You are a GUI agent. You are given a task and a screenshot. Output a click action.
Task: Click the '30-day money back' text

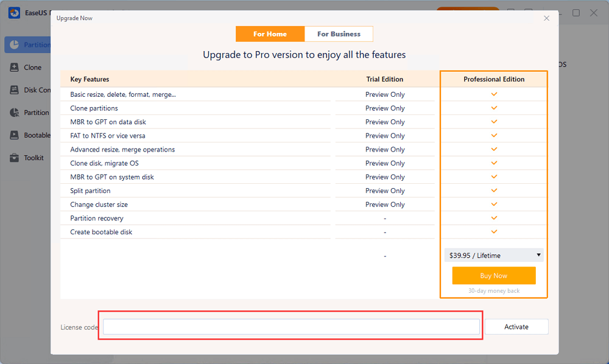(x=494, y=291)
